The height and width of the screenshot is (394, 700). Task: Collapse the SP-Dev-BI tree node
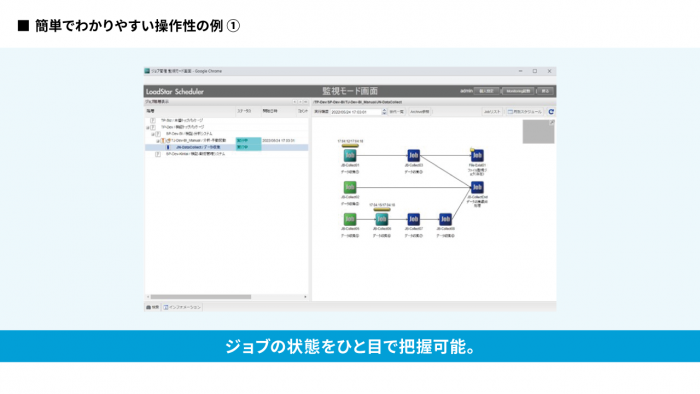[153, 134]
